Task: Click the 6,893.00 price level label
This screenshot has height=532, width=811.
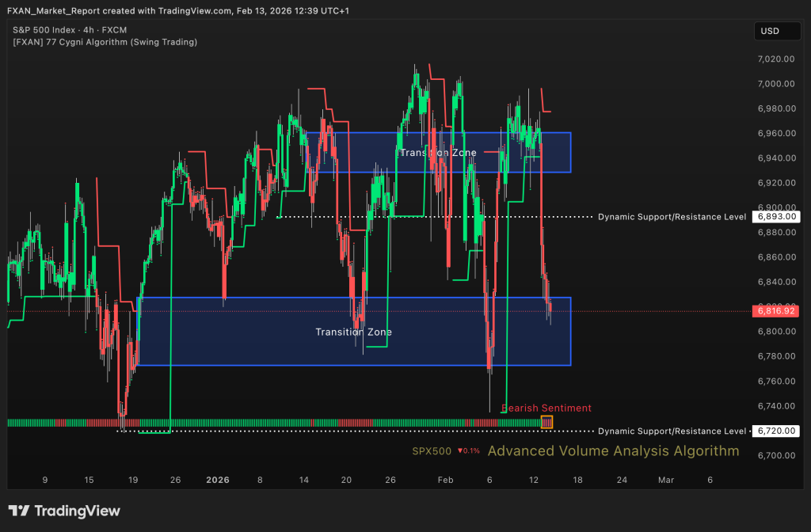Action: (776, 216)
